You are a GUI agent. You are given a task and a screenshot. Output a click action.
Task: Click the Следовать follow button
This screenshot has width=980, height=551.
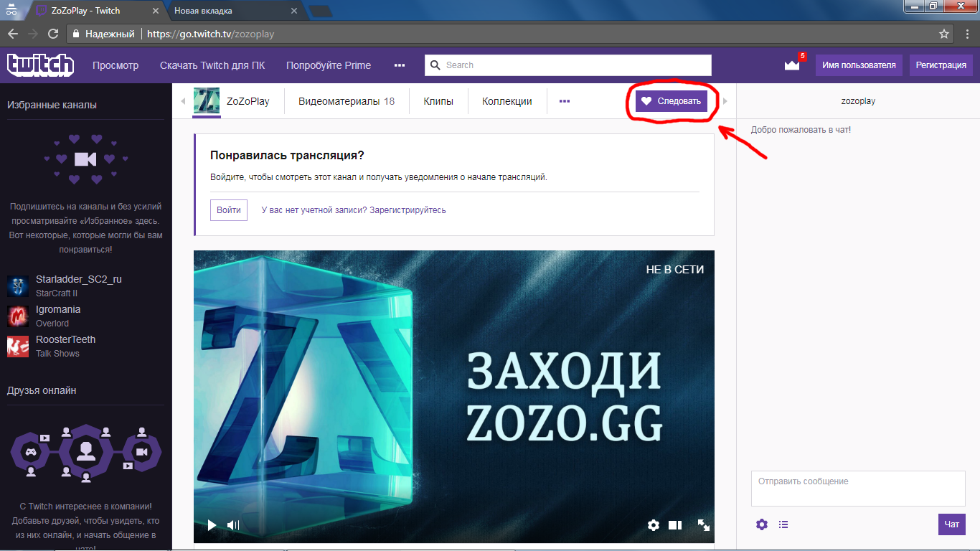pyautogui.click(x=672, y=101)
